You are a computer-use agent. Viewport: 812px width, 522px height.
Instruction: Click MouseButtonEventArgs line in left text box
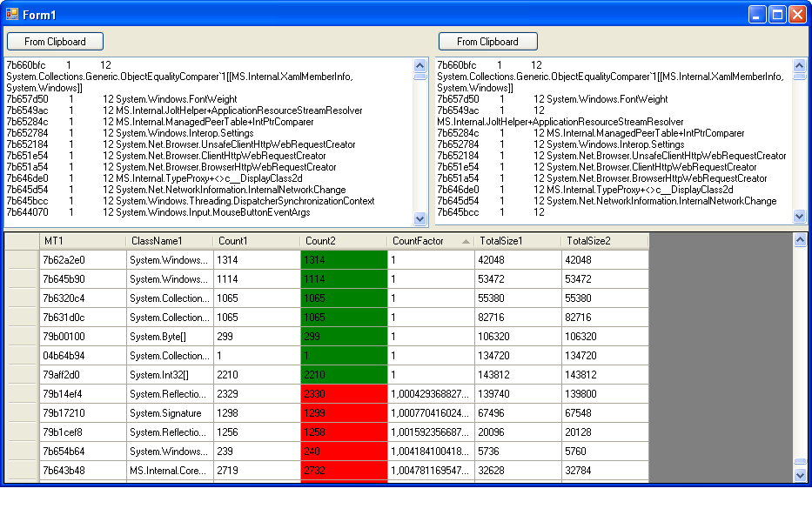[158, 212]
